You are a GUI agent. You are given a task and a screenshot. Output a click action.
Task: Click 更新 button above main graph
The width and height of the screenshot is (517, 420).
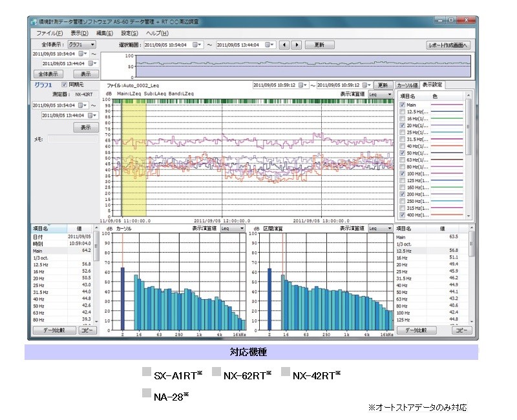point(383,85)
